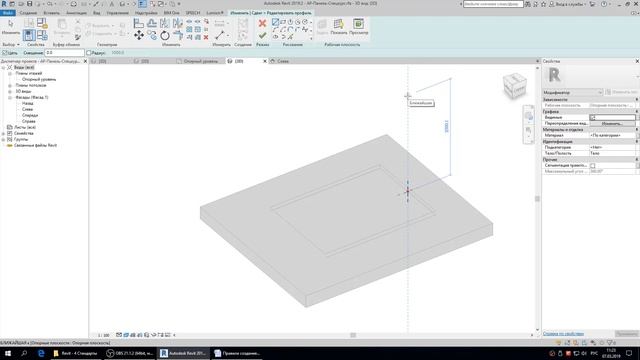Click the Measure tool icon

(220, 36)
